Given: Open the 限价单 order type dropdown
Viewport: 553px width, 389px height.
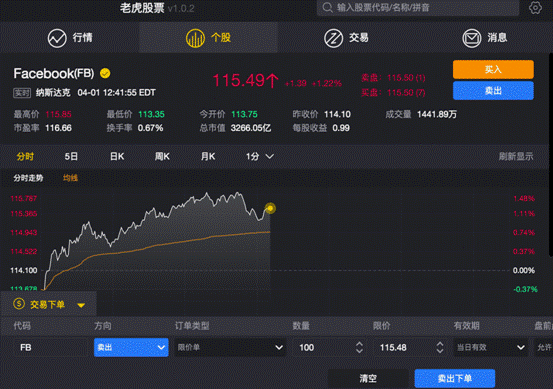Looking at the screenshot, I should pyautogui.click(x=230, y=348).
